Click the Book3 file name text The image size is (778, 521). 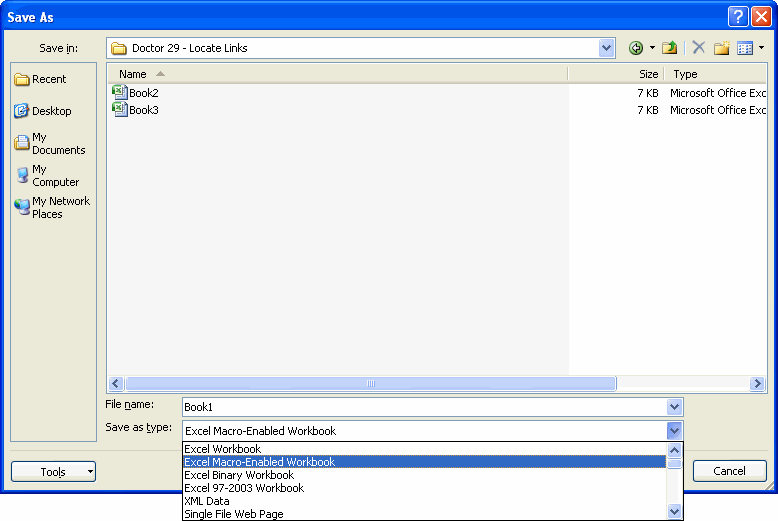pos(144,110)
